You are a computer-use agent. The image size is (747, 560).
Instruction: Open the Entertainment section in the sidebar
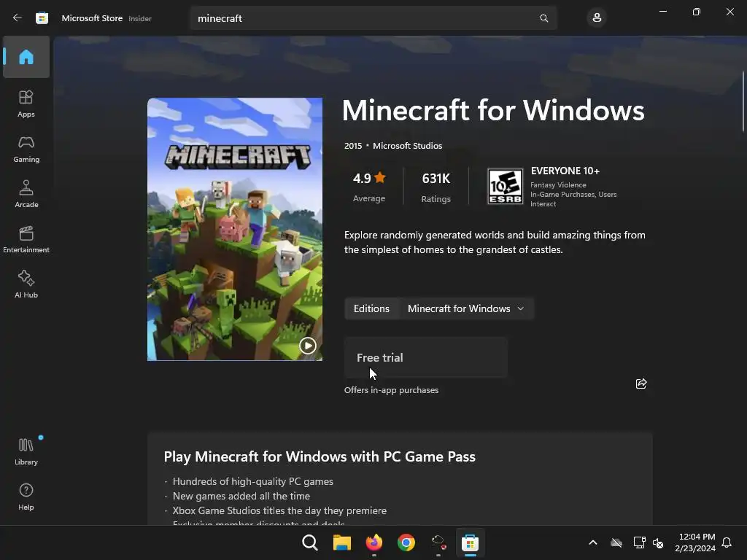click(26, 239)
